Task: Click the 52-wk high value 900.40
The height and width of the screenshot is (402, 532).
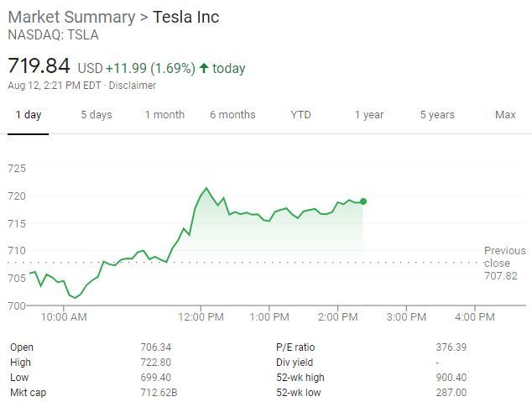Action: pyautogui.click(x=451, y=377)
